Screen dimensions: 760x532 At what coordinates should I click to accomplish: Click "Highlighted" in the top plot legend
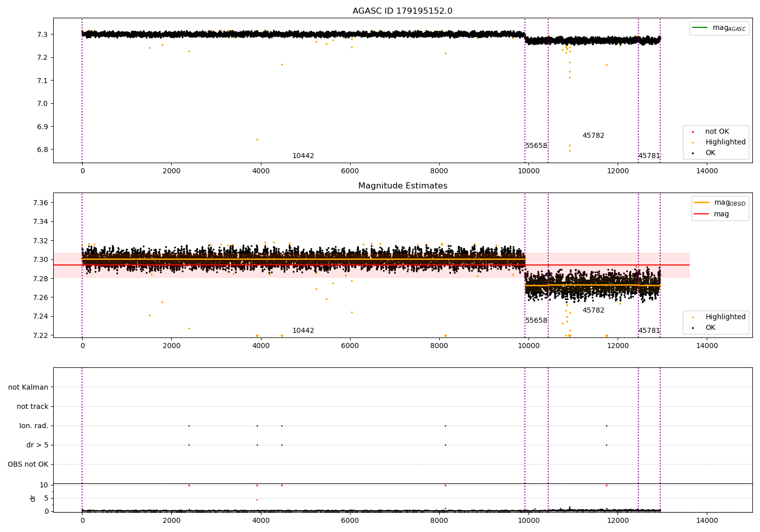pyautogui.click(x=726, y=142)
